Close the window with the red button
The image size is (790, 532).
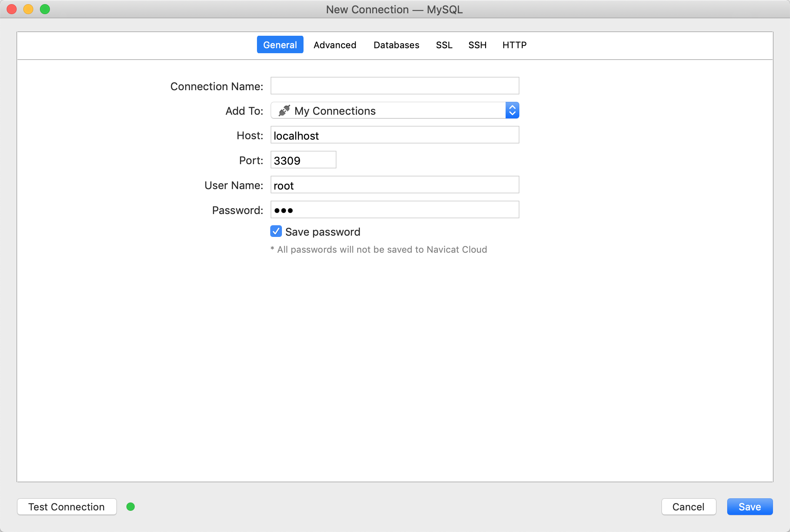(x=12, y=9)
